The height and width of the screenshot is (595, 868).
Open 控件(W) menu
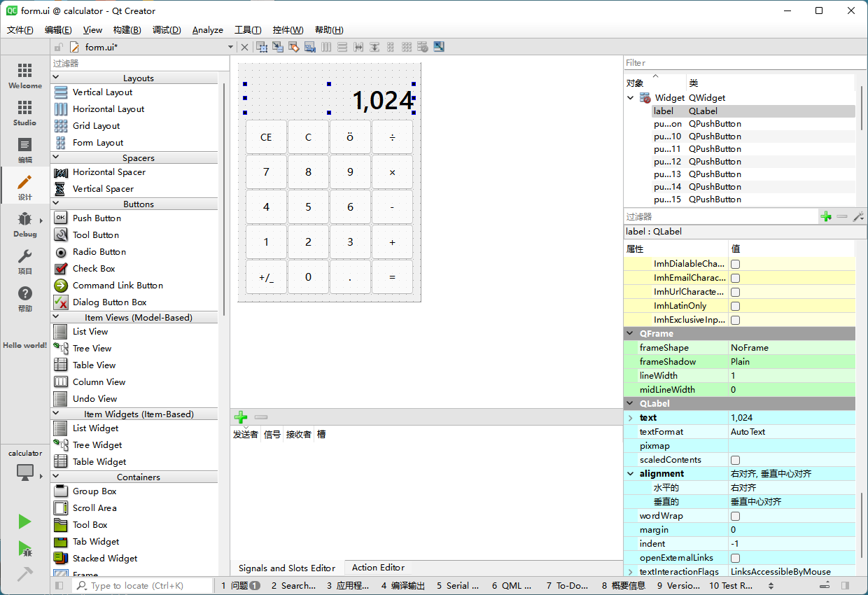pyautogui.click(x=288, y=30)
